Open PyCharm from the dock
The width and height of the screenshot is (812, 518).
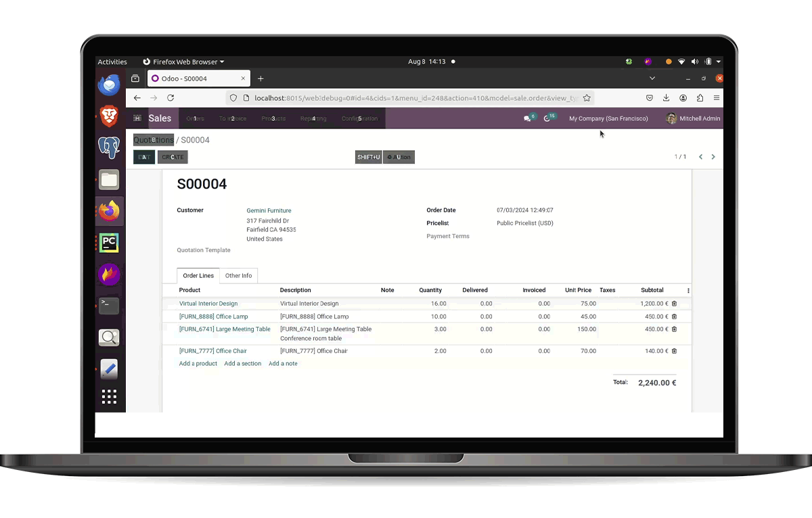(x=109, y=243)
